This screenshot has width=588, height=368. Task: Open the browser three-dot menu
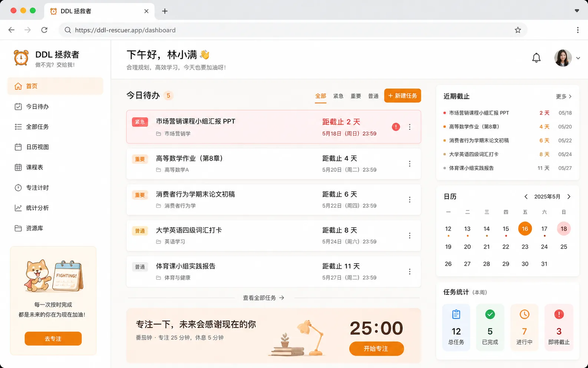(x=578, y=30)
